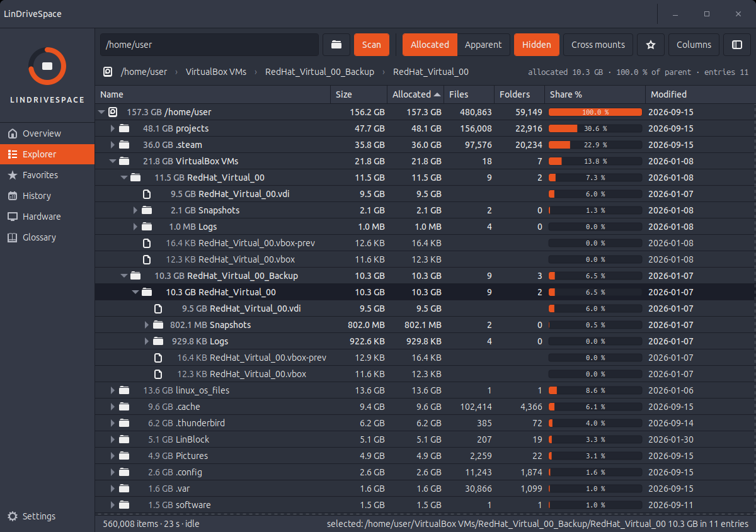The height and width of the screenshot is (532, 756).
Task: Click the drive icon of the /home/user root row
Action: [x=113, y=112]
